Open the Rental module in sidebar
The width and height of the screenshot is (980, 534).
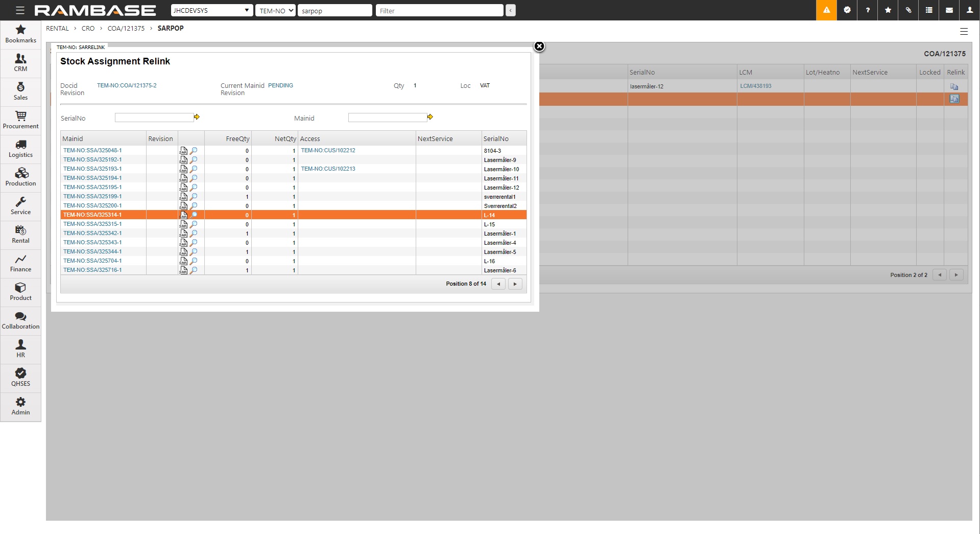point(20,235)
